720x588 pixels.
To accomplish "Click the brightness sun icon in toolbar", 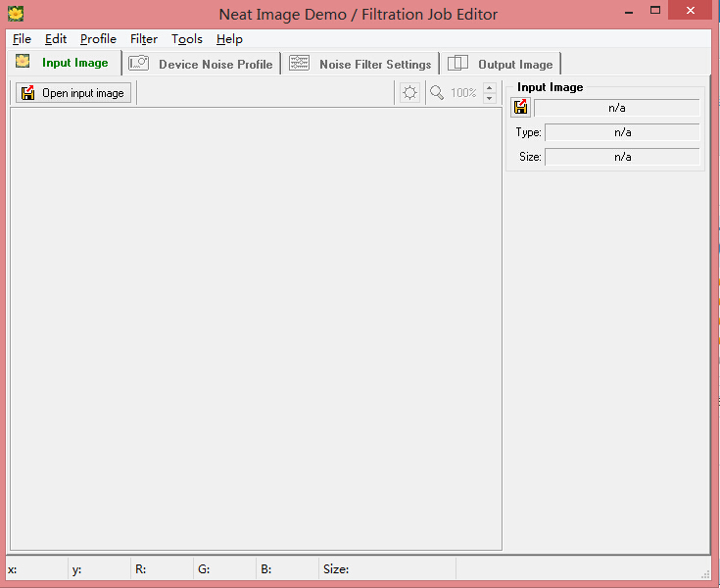I will [x=409, y=93].
